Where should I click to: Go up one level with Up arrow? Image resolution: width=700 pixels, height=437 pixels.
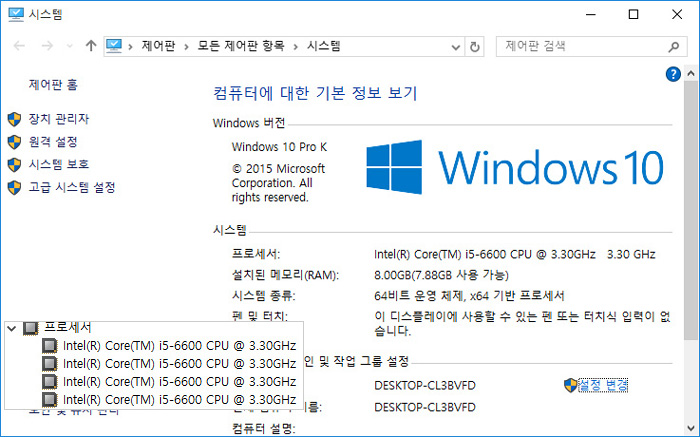[91, 46]
